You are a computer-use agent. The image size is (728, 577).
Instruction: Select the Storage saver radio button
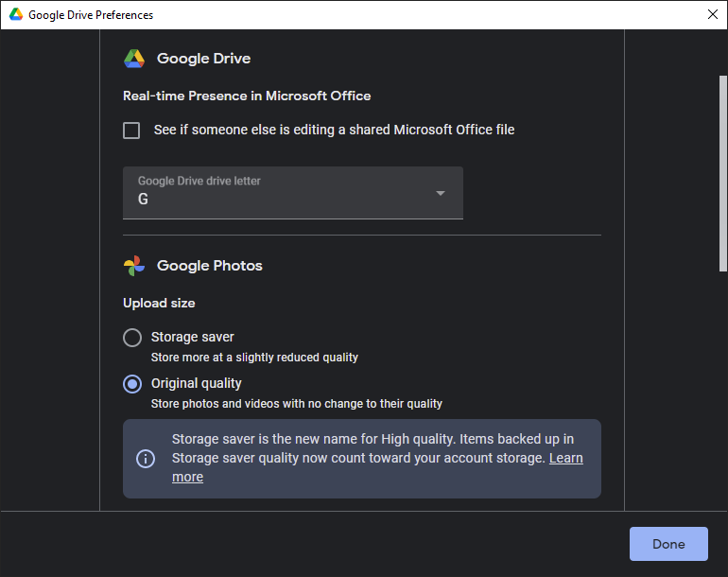point(132,338)
